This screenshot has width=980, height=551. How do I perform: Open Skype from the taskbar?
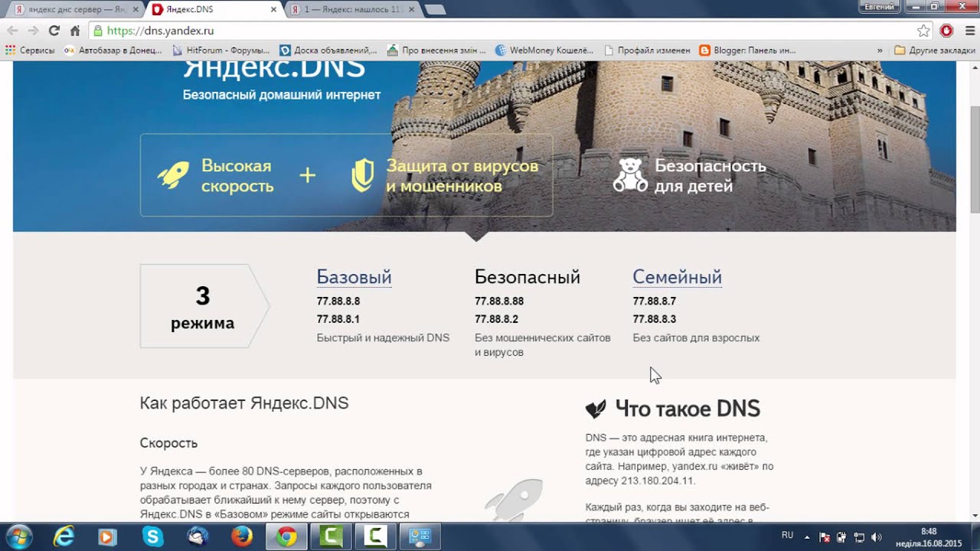click(152, 537)
